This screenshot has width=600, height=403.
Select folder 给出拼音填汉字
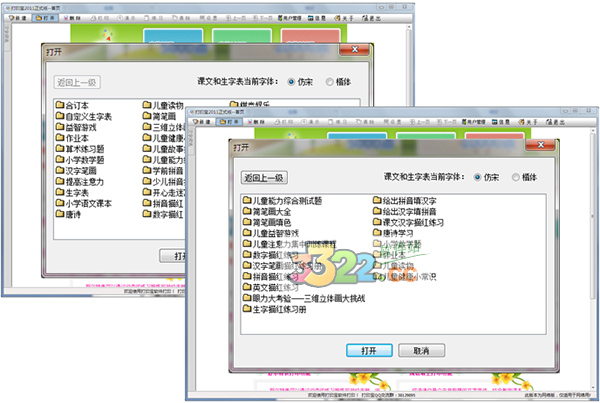(405, 201)
